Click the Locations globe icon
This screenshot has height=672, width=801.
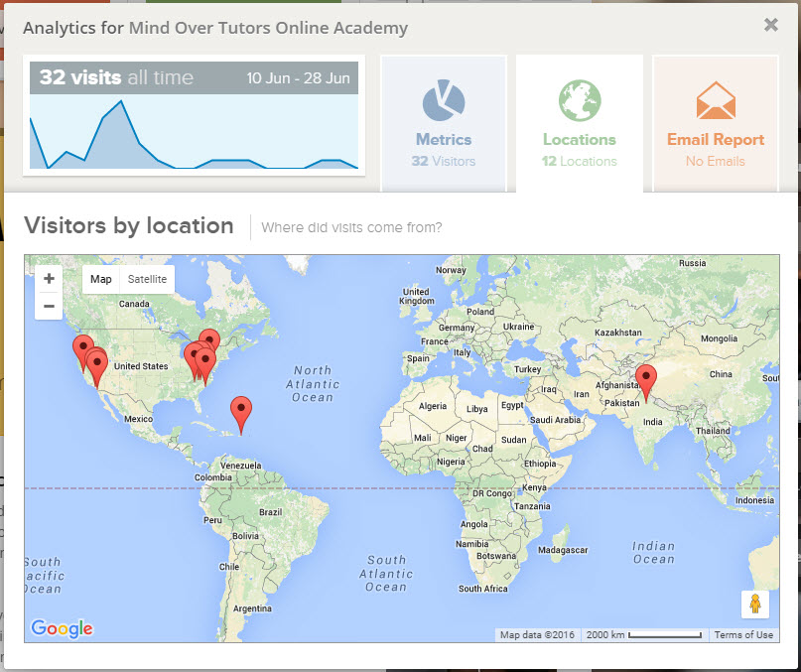[x=580, y=100]
